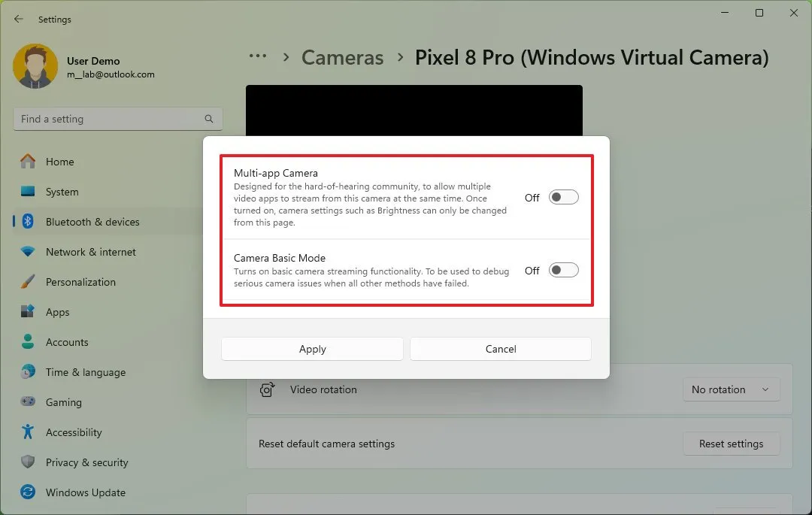
Task: Click the Bluetooth icon in sidebar
Action: (28, 222)
